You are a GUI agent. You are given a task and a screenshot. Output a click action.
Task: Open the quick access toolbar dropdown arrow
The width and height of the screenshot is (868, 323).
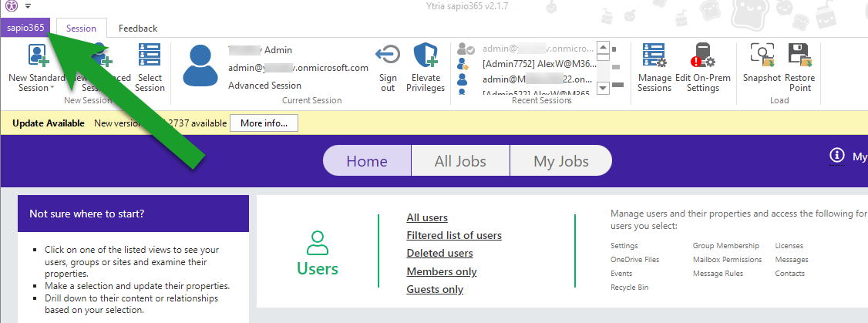click(28, 6)
